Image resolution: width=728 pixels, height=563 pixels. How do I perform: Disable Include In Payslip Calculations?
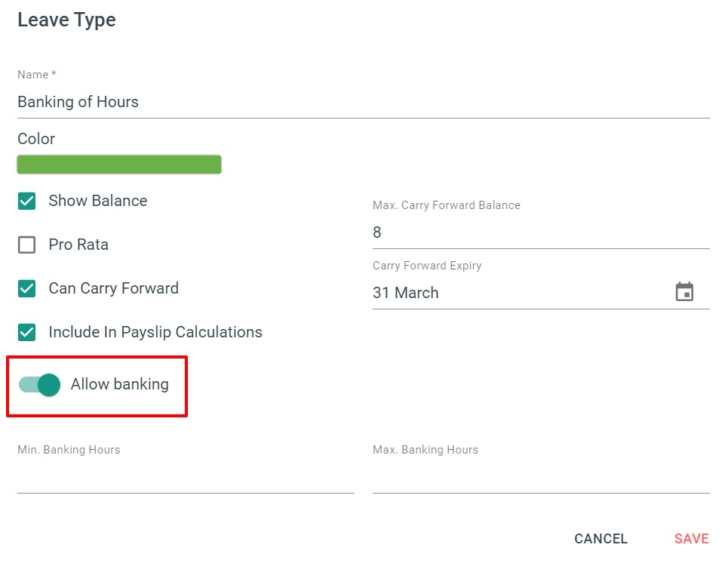pyautogui.click(x=26, y=332)
